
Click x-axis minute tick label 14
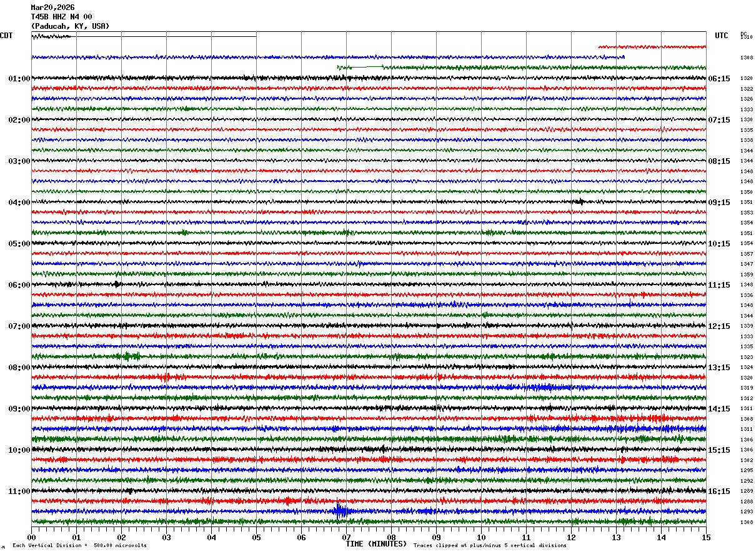(x=661, y=537)
